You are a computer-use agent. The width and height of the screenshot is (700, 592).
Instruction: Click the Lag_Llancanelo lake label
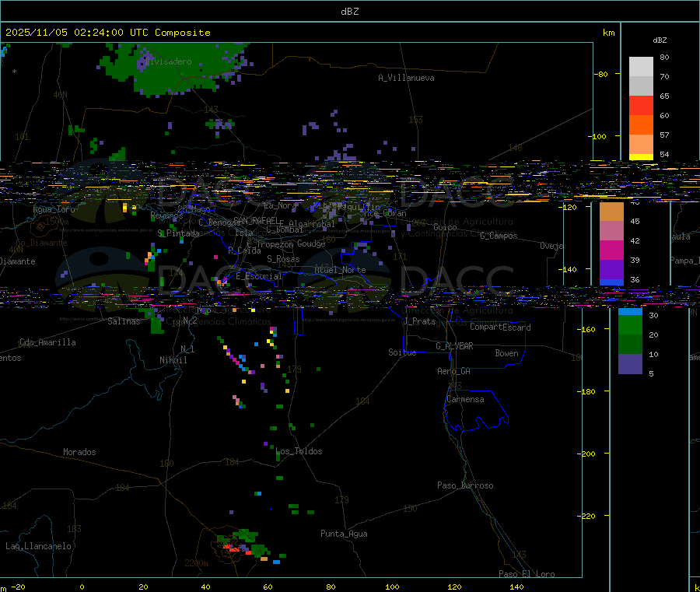pos(38,546)
